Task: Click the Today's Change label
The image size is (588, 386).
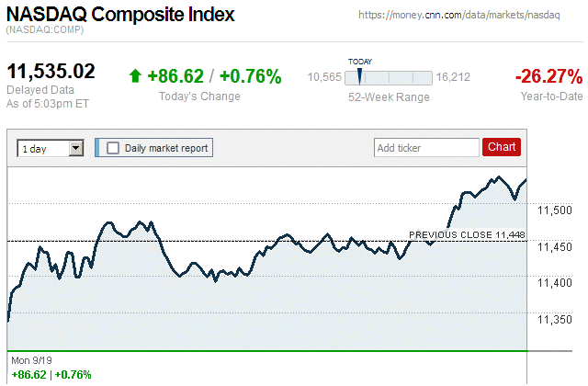Action: 199,96
